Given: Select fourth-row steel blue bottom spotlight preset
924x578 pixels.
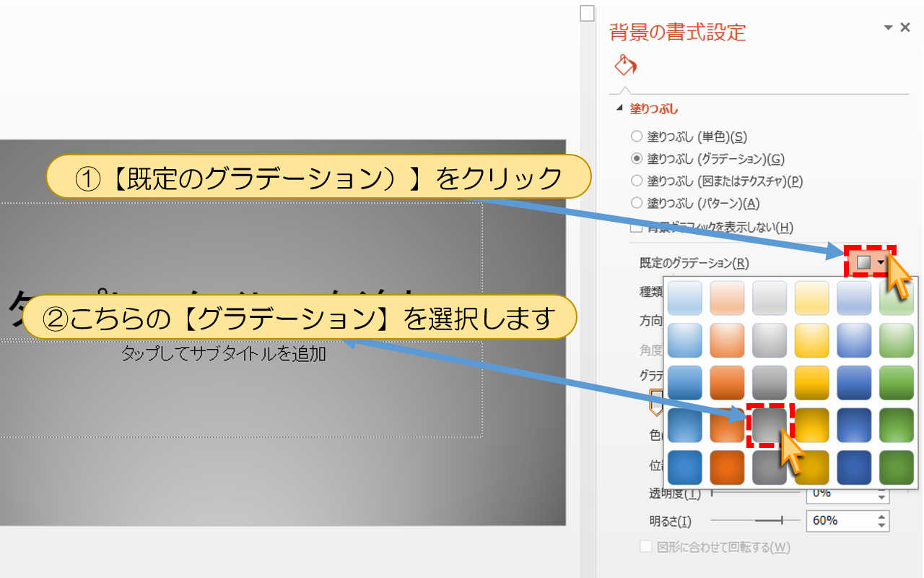Looking at the screenshot, I should point(685,426).
